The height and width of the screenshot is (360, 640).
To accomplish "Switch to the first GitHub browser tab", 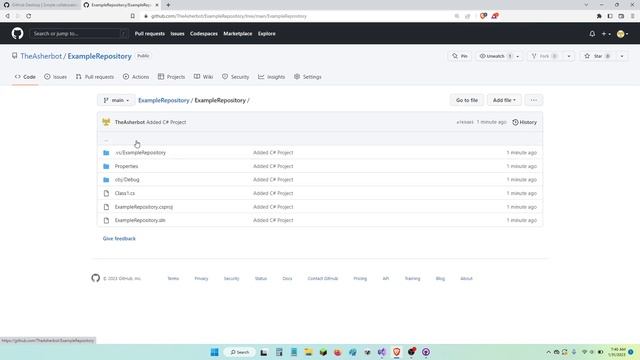I will coord(40,5).
